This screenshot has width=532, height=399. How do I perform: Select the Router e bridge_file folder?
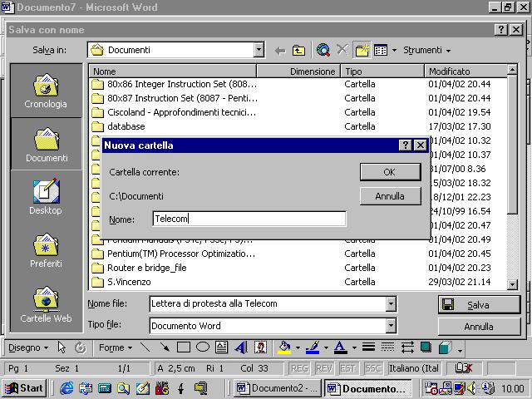point(298,268)
